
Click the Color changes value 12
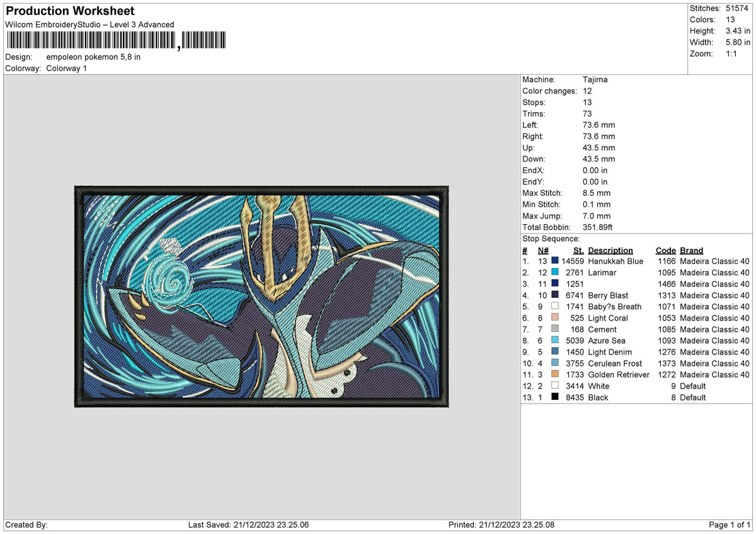tap(588, 91)
